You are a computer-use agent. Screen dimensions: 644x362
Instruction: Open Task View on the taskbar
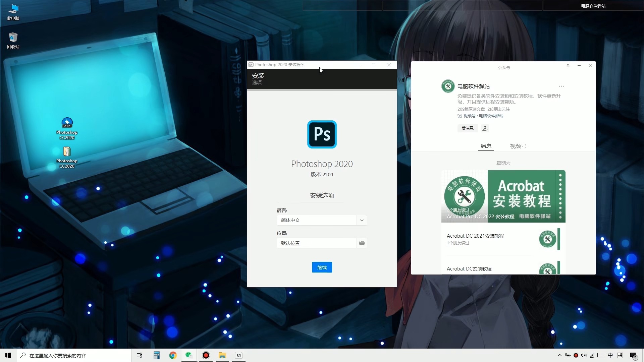140,355
